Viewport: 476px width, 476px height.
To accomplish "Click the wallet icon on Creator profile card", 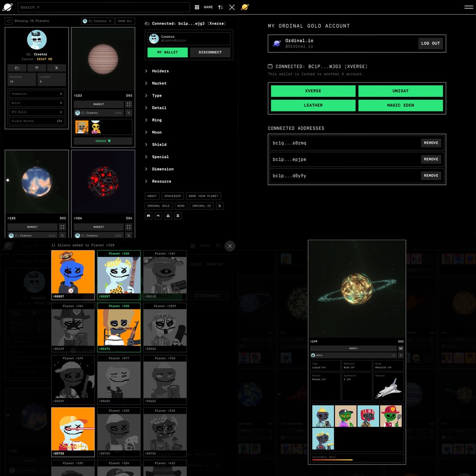I will click(17, 68).
